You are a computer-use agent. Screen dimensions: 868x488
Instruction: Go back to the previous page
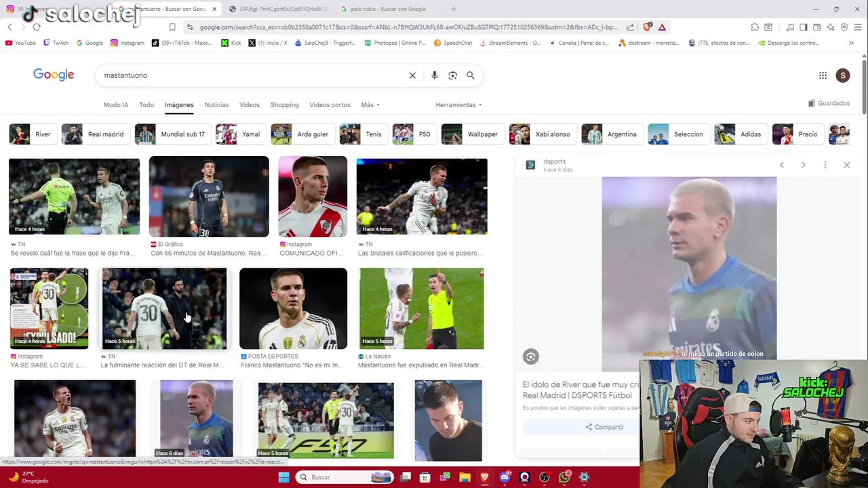[9, 27]
